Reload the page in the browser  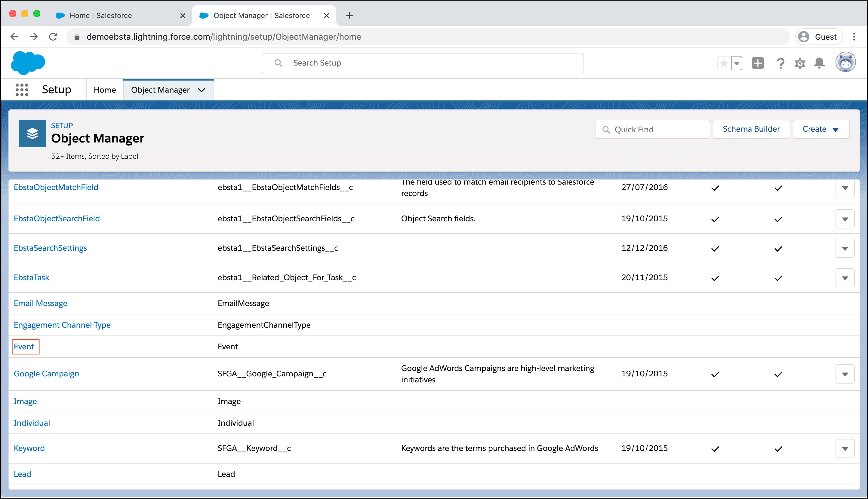coord(53,37)
